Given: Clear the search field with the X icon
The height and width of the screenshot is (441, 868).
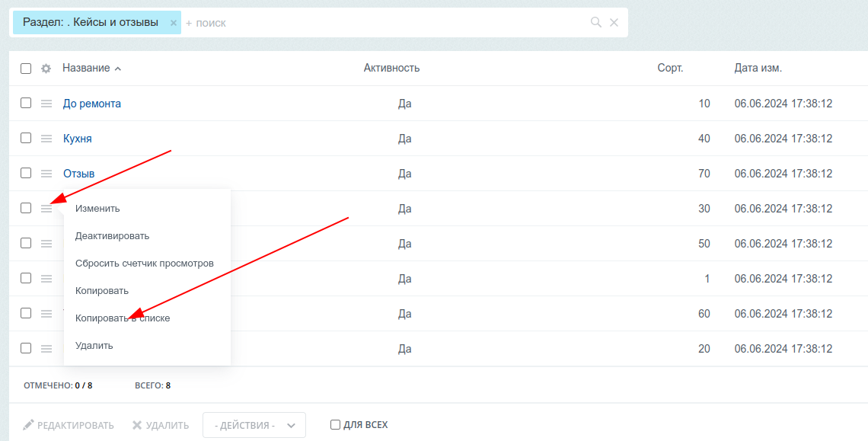Looking at the screenshot, I should [614, 22].
